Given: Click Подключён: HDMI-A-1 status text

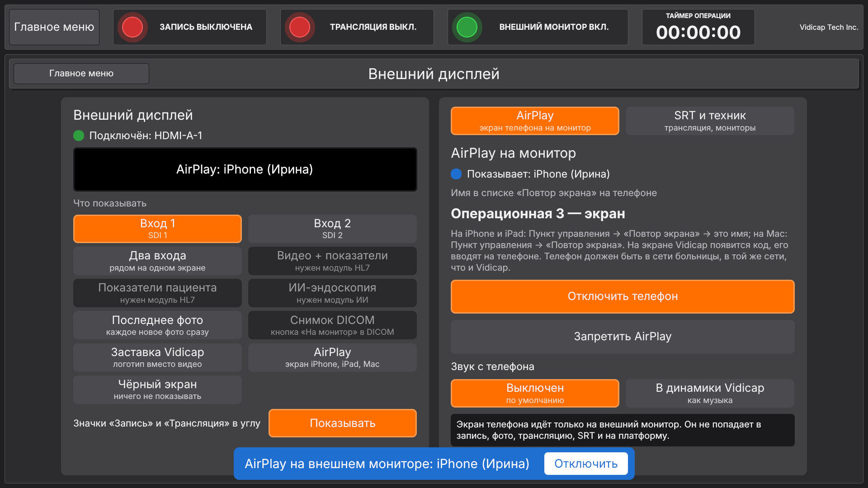Looking at the screenshot, I should [x=146, y=136].
